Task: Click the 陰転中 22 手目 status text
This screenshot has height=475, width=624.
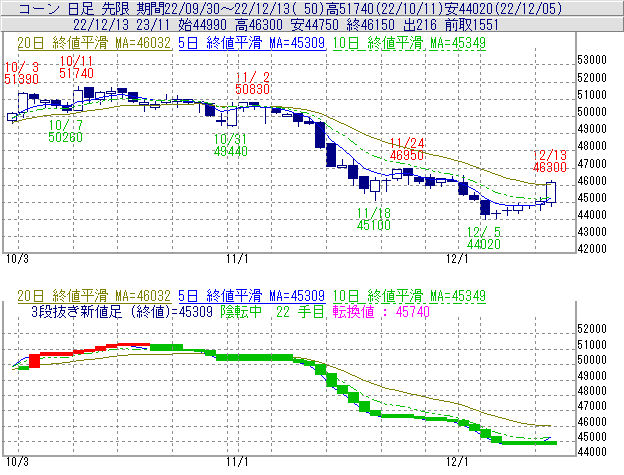Action: pyautogui.click(x=273, y=311)
